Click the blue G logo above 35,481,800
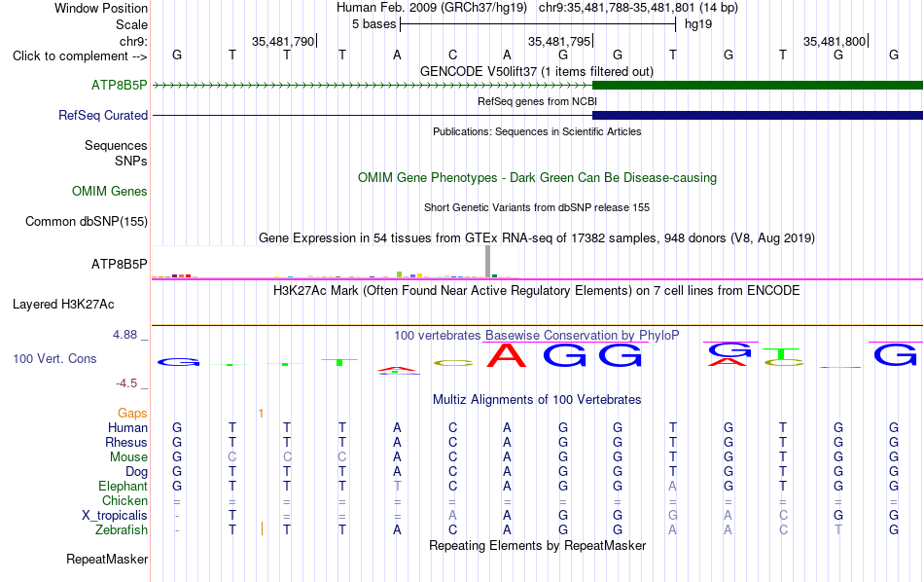 [x=895, y=355]
